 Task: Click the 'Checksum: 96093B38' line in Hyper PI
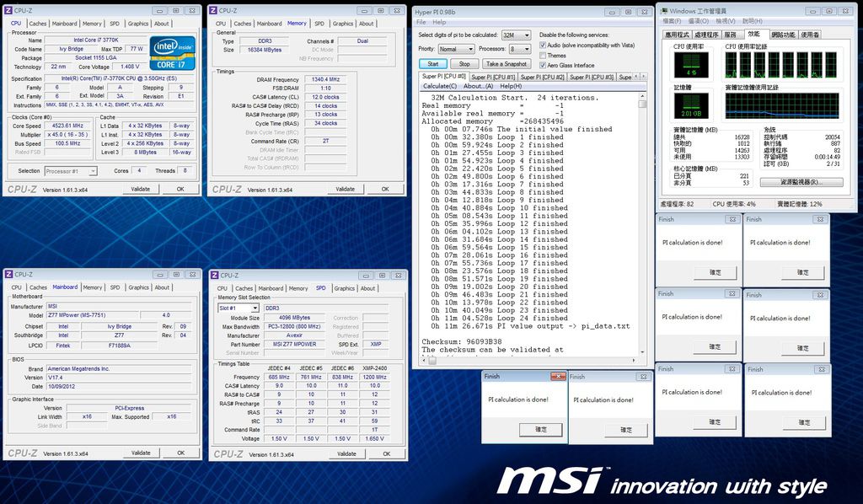tap(462, 341)
